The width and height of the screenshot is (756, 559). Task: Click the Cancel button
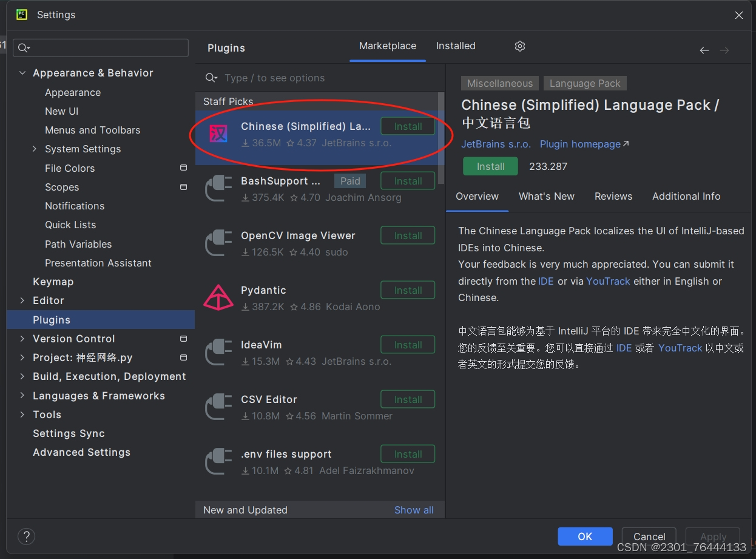click(x=649, y=537)
